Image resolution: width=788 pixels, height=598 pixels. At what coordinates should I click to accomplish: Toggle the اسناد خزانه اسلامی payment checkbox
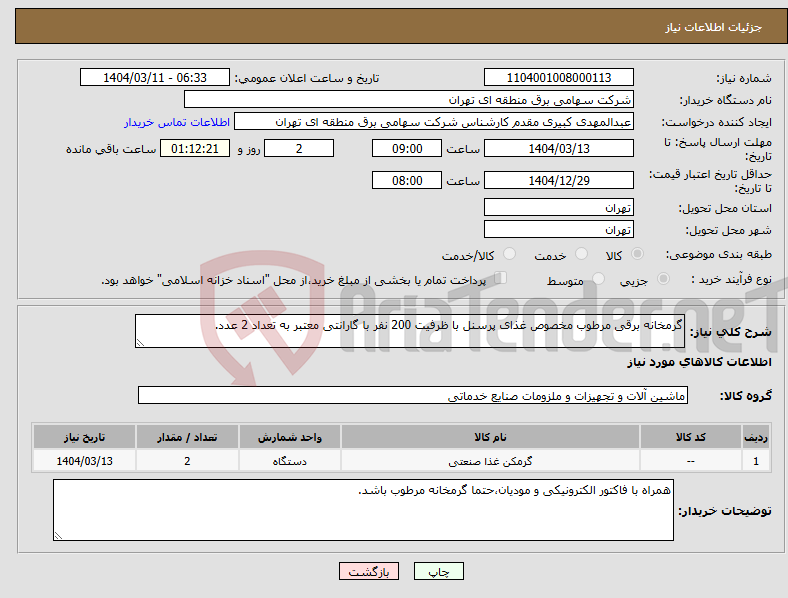(501, 278)
